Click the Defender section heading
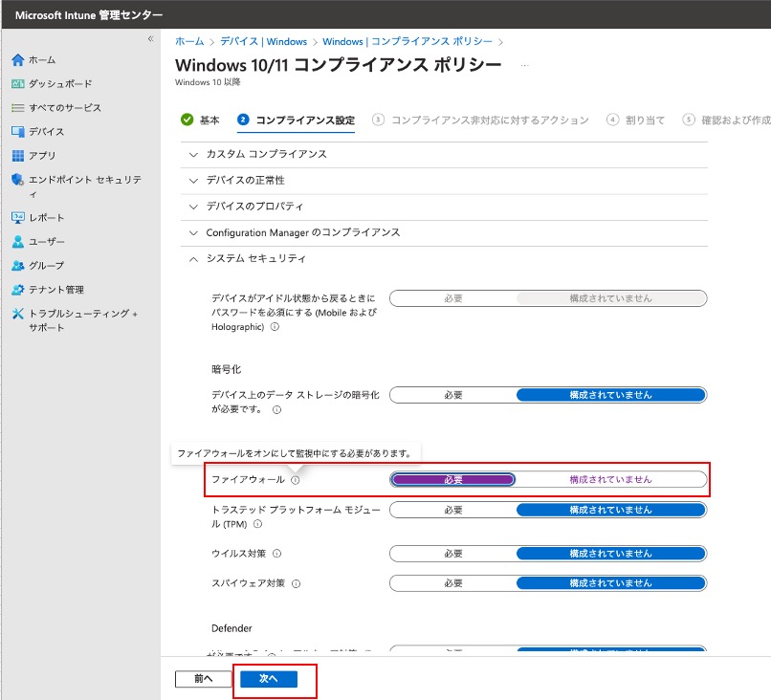This screenshot has height=700, width=771. click(x=231, y=628)
